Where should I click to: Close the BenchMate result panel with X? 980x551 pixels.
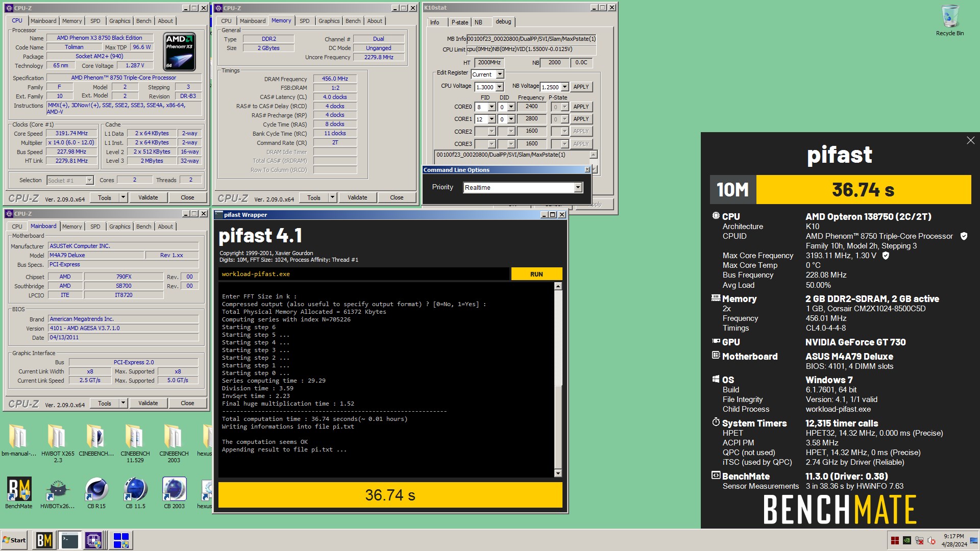coord(970,140)
